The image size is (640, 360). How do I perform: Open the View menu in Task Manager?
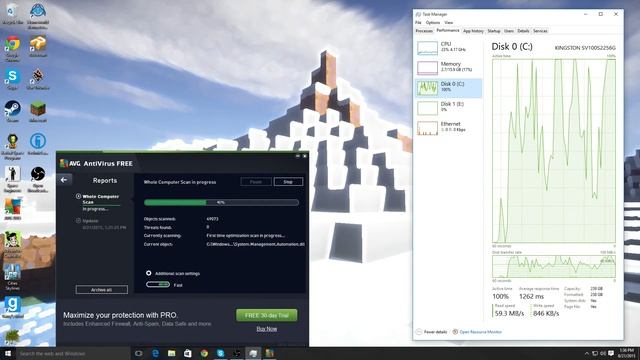[x=449, y=23]
